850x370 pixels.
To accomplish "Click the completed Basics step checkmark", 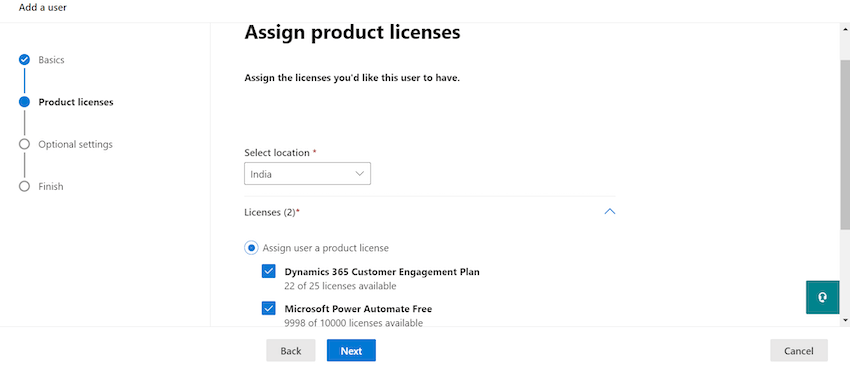I will click(24, 60).
